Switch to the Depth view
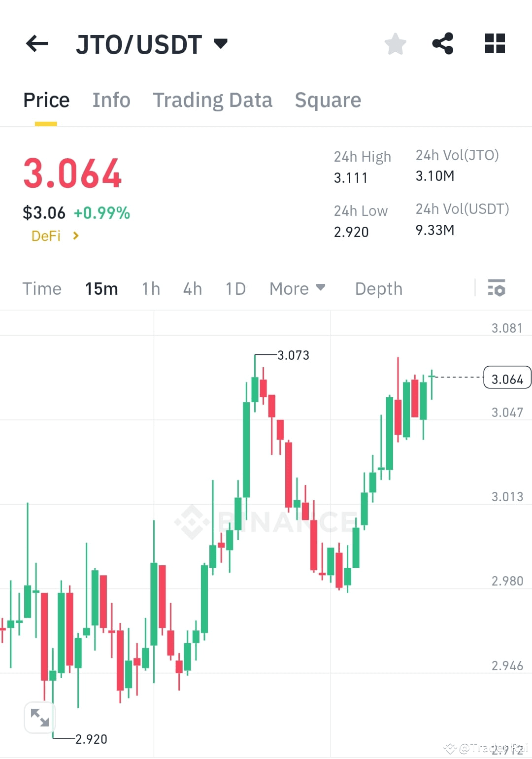This screenshot has height=759, width=532. [x=378, y=288]
